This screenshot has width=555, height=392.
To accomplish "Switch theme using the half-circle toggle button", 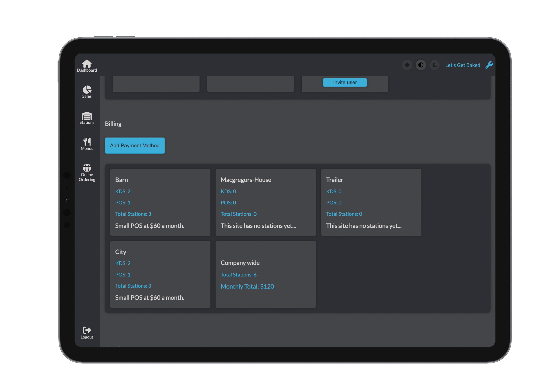I will tap(421, 65).
